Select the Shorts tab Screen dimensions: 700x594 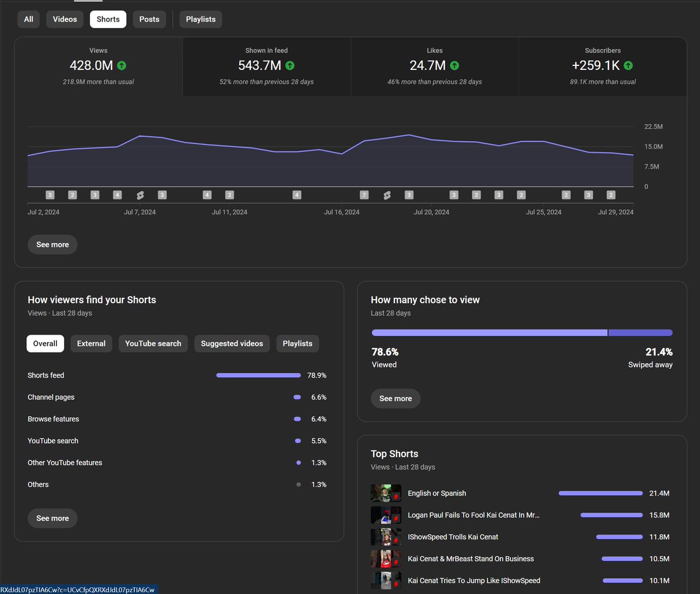[108, 19]
